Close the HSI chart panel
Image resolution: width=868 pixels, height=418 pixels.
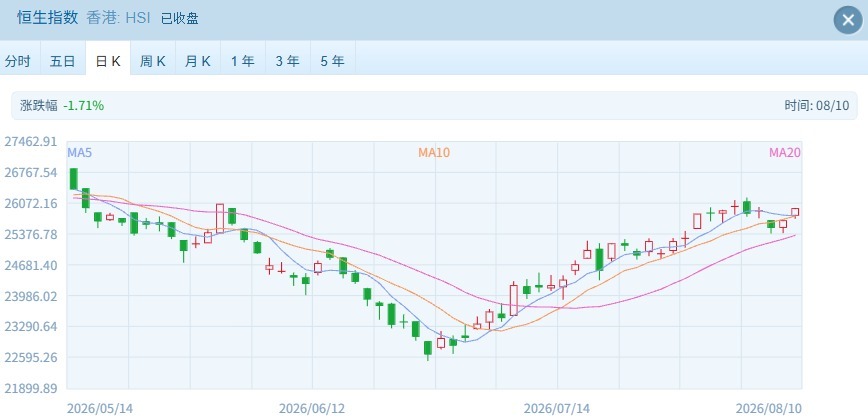[848, 20]
